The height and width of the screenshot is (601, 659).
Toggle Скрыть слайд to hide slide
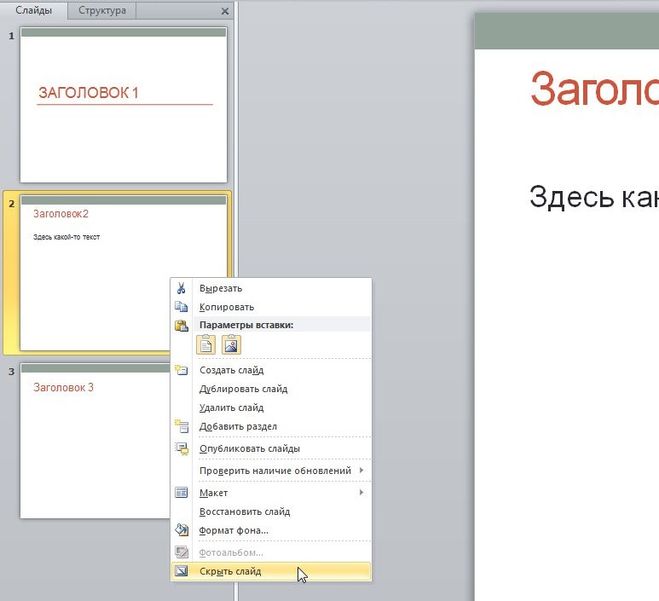click(x=230, y=572)
